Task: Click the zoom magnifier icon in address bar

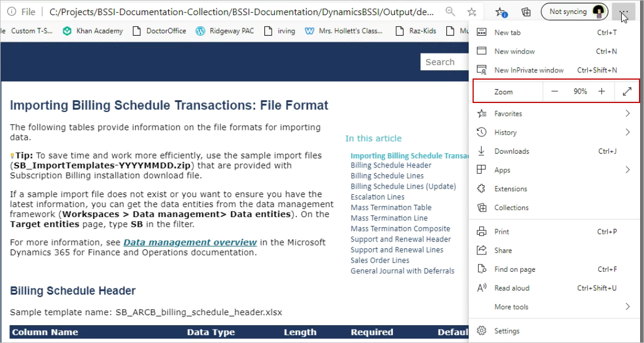Action: click(450, 12)
